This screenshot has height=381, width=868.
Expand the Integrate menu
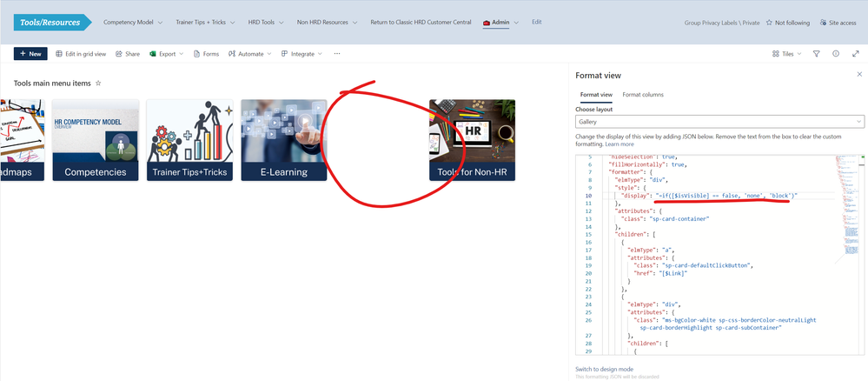pyautogui.click(x=301, y=54)
